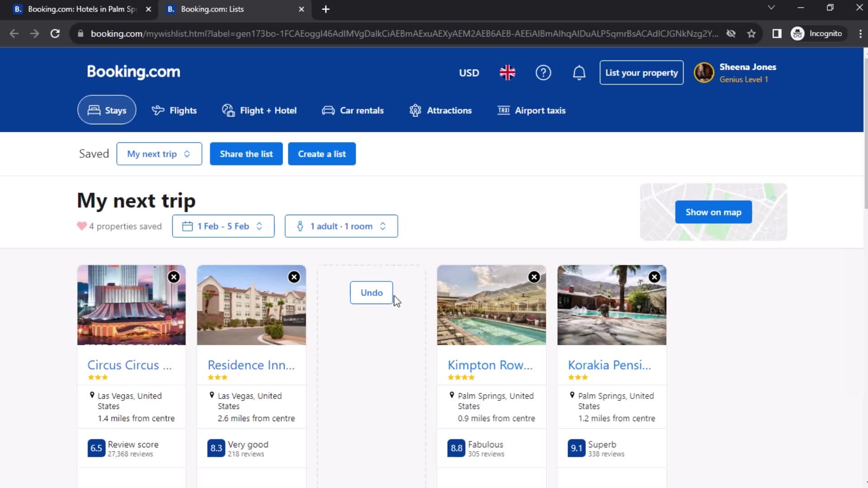Click the 8.8 Fabulous score badge

pos(456,448)
